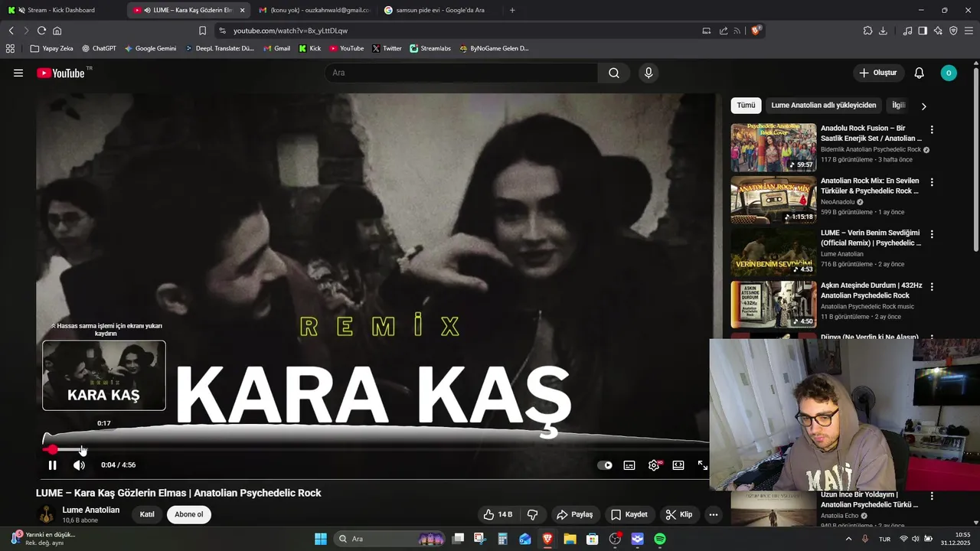The height and width of the screenshot is (551, 980).
Task: Show more filter chips with right chevron
Action: tap(923, 106)
